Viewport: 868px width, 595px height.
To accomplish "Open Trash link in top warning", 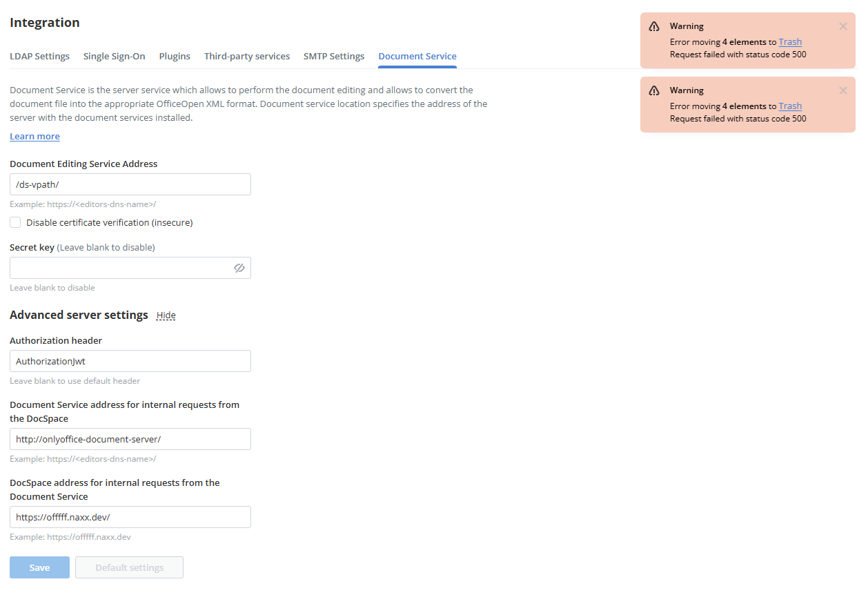I will (x=790, y=41).
